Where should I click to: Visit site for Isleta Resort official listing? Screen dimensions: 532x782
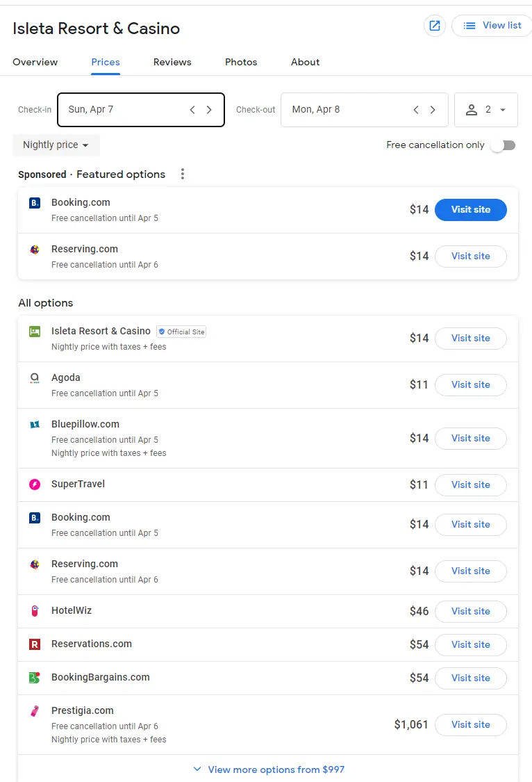[x=471, y=339]
